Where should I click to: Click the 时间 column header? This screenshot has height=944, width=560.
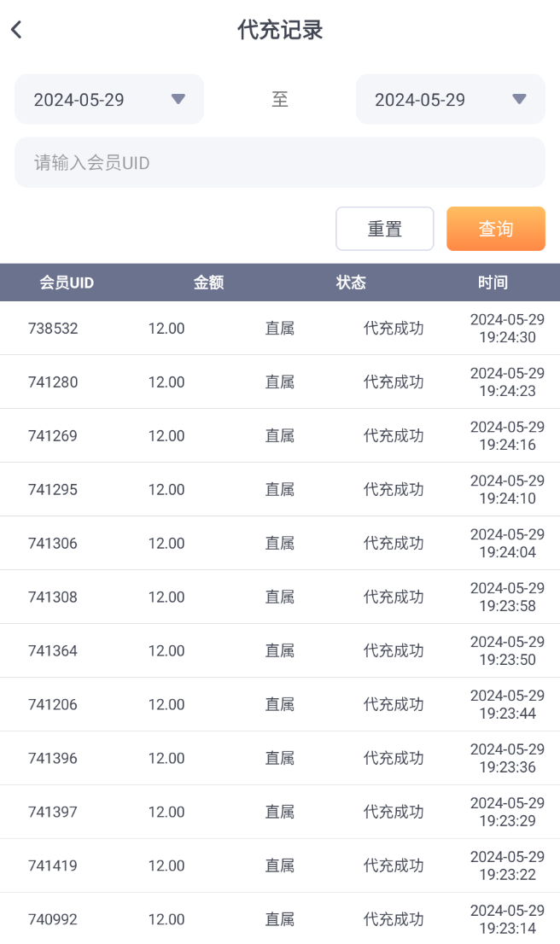tap(493, 283)
